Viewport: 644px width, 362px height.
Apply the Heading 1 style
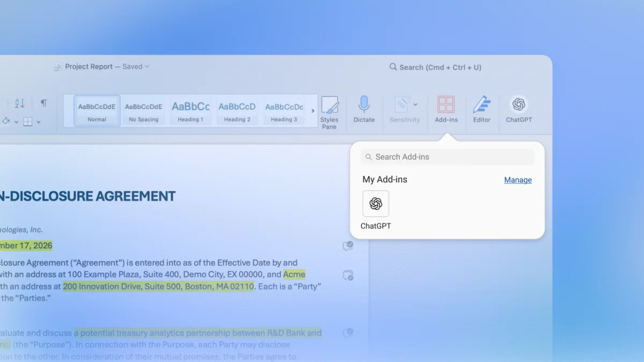[x=191, y=111]
